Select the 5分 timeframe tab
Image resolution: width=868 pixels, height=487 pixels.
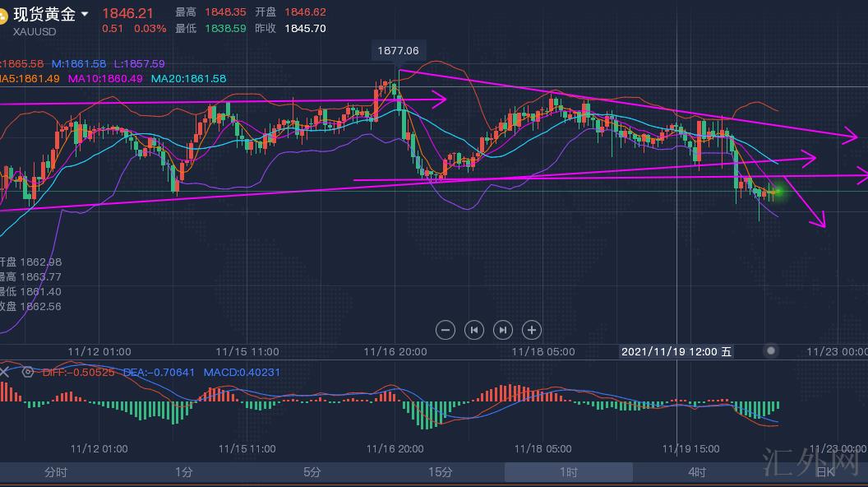click(x=312, y=472)
